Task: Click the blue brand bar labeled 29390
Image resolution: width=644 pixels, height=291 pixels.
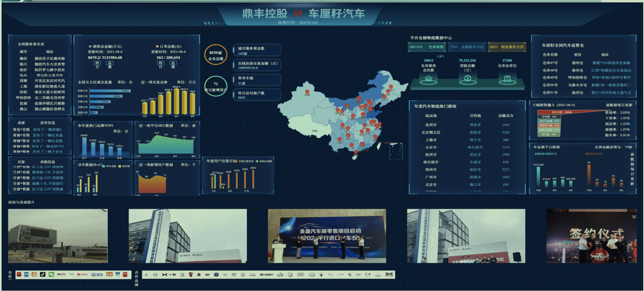Action: click(x=85, y=146)
